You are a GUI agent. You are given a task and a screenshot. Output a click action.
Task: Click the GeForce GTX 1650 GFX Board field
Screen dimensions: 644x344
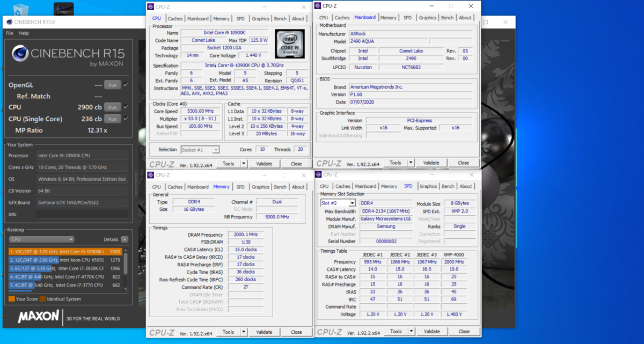click(x=82, y=202)
